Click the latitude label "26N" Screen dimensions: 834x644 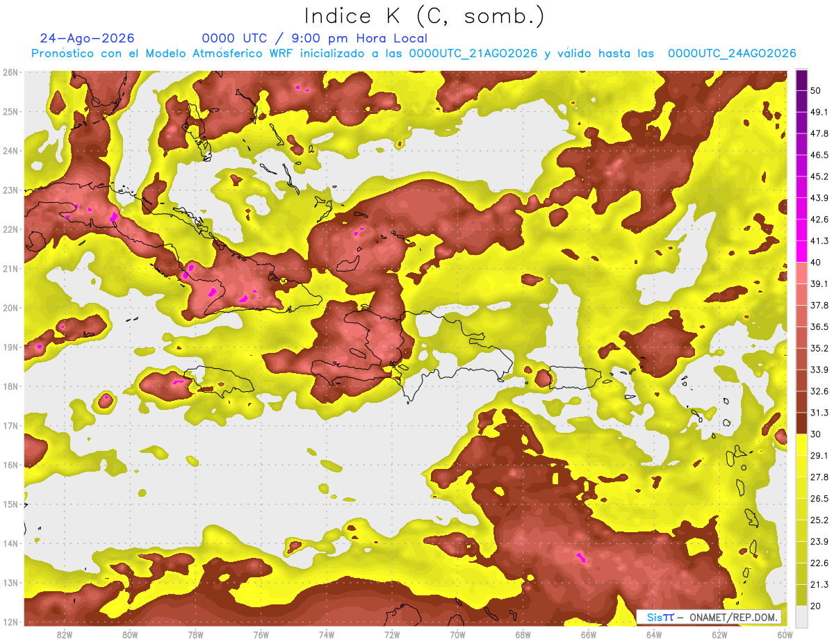pyautogui.click(x=10, y=72)
